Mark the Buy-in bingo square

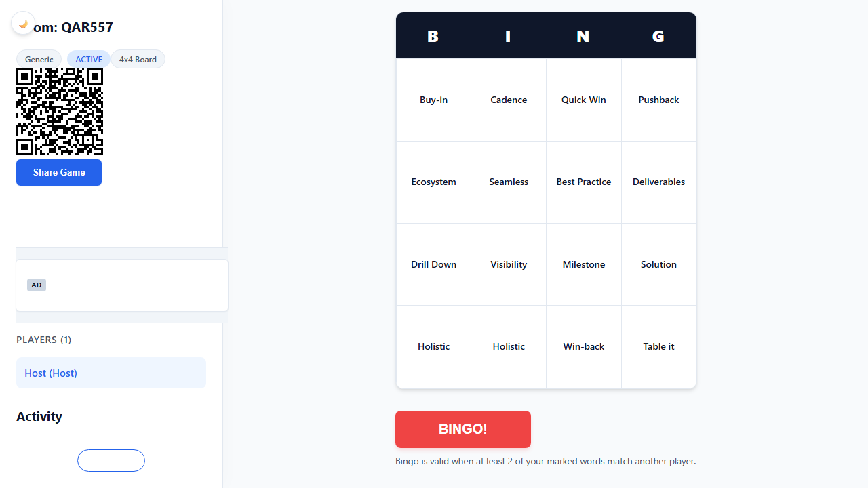click(x=433, y=100)
